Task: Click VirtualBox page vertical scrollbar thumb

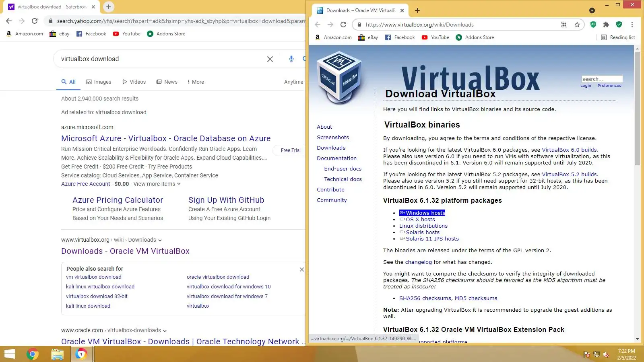Action: pyautogui.click(x=637, y=109)
